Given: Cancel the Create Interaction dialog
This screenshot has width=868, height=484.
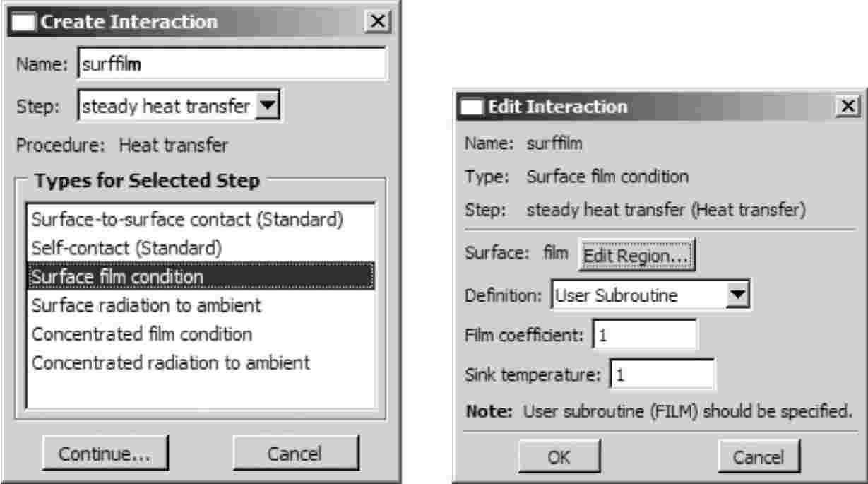Looking at the screenshot, I should coord(295,453).
